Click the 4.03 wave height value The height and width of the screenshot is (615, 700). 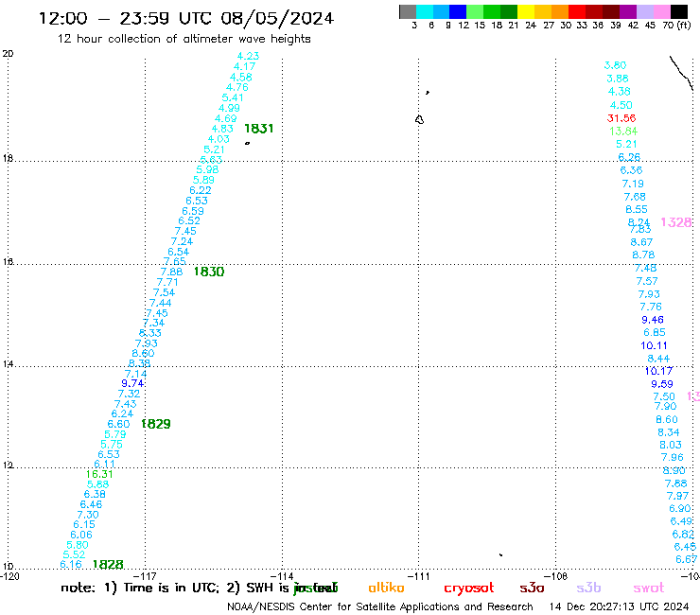[x=219, y=139]
